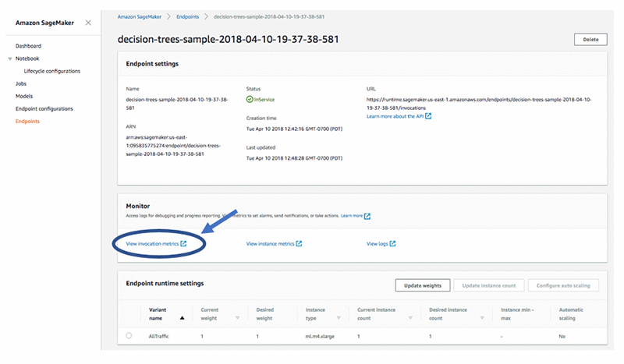
Task: Click the Automatic scaling value No
Action: pyautogui.click(x=562, y=336)
